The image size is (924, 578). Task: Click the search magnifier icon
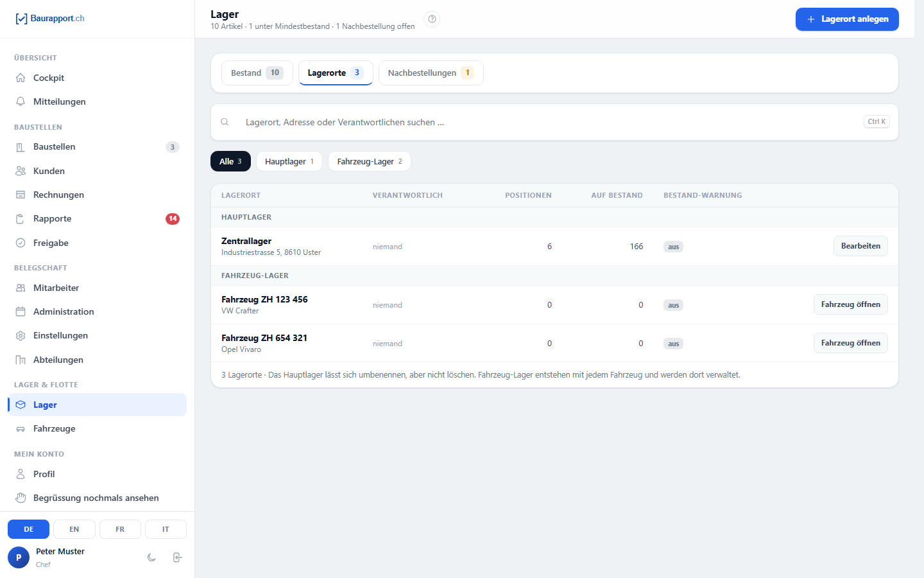pos(225,122)
